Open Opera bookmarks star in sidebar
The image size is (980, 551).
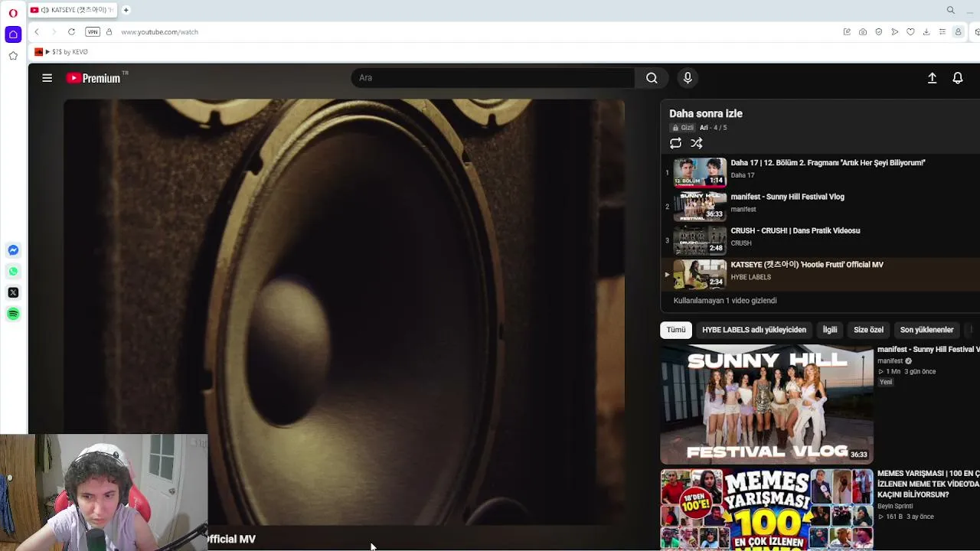tap(13, 56)
